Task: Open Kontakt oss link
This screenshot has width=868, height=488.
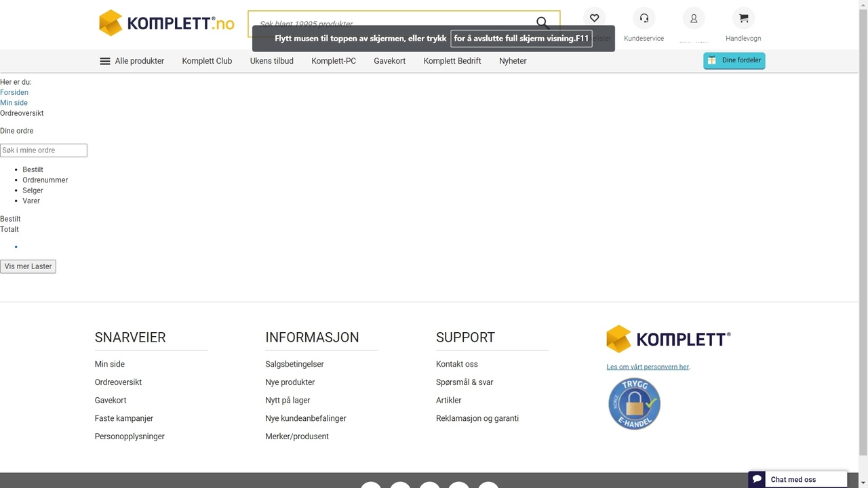Action: point(457,364)
